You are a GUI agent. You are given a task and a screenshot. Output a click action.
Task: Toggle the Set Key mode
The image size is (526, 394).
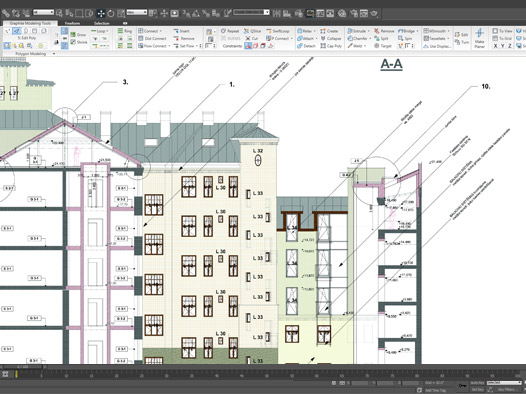[x=477, y=390]
